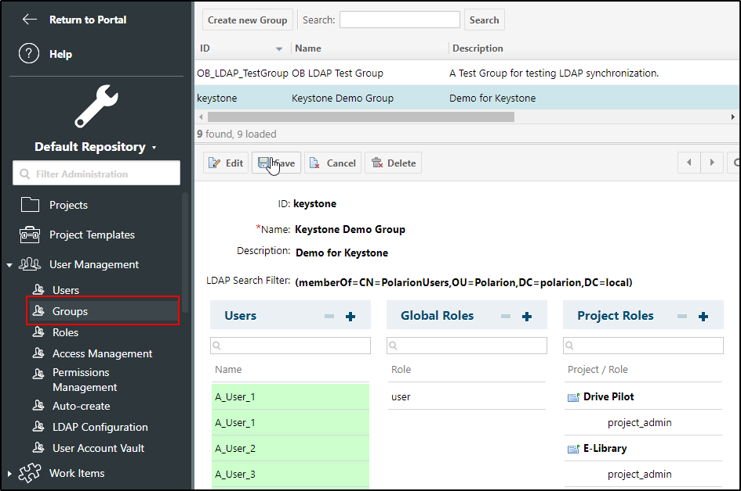This screenshot has height=491, width=741.
Task: Click the Projects folder icon
Action: click(30, 205)
